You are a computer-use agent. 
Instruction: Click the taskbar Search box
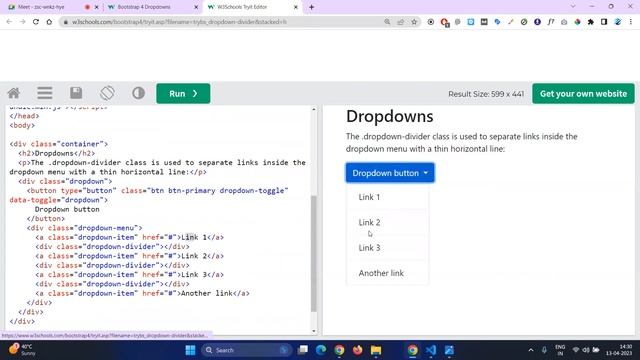247,350
